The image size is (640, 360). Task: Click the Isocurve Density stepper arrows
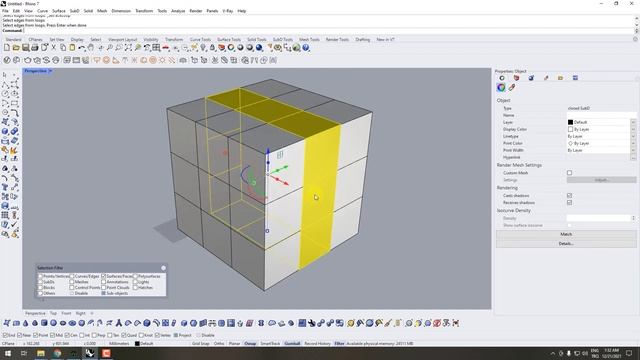click(x=633, y=218)
